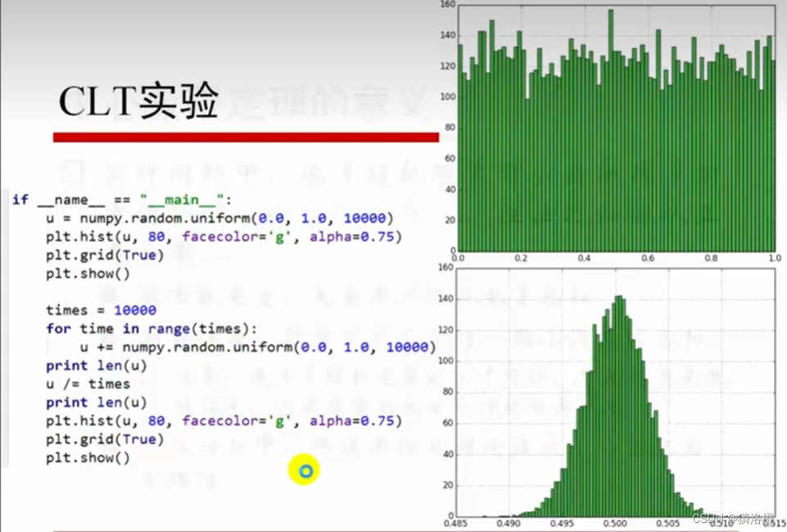
Task: Open the bell-shaped mean histogram plot
Action: click(x=617, y=393)
